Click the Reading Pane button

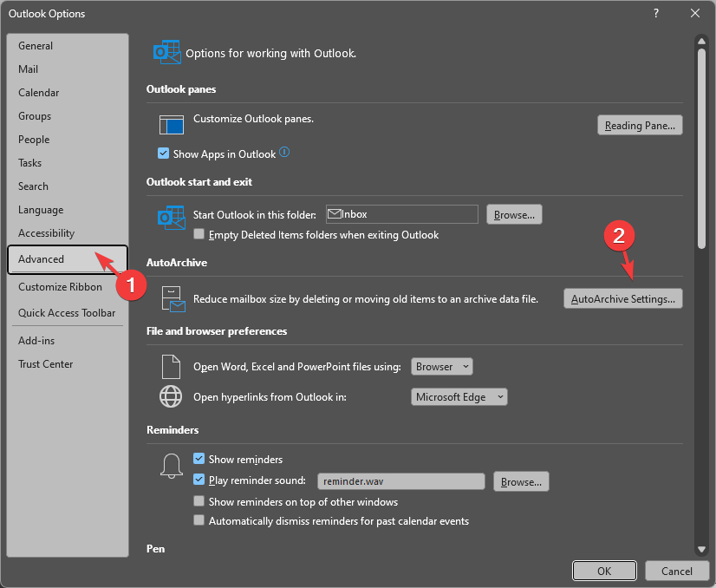click(640, 126)
